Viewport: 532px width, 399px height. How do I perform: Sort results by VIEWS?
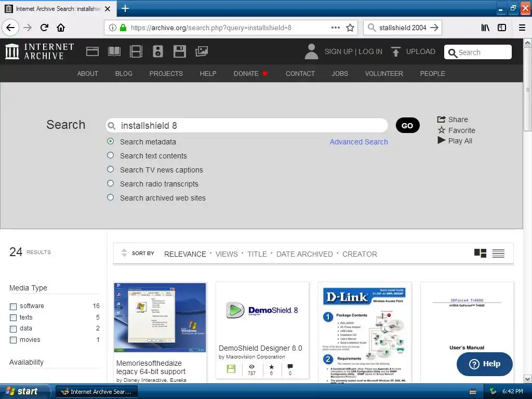coord(227,254)
